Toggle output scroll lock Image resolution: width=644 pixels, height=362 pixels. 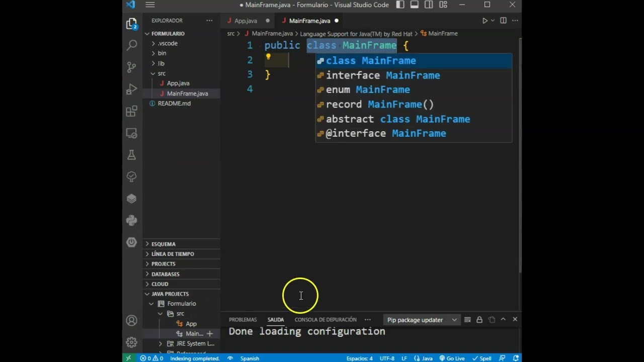479,320
